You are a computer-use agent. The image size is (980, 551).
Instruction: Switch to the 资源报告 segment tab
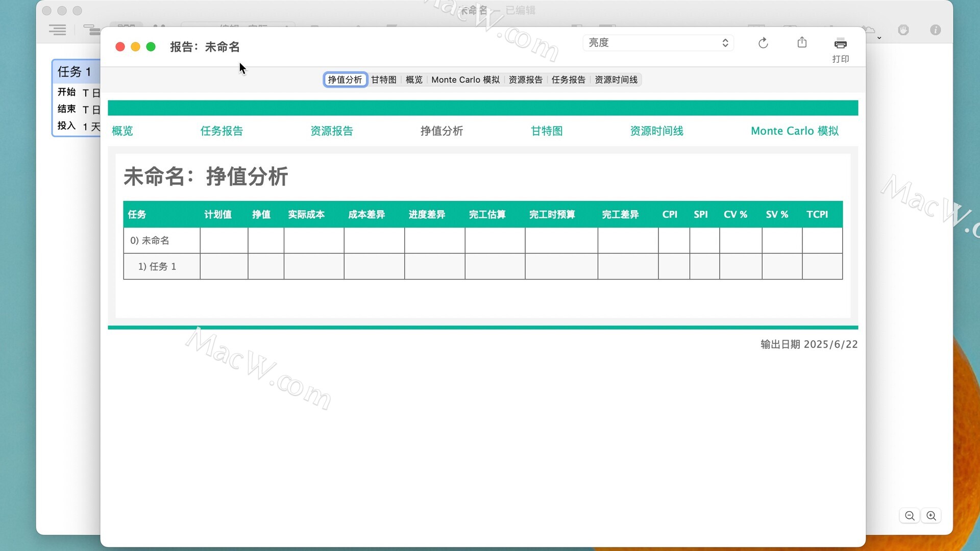coord(525,80)
